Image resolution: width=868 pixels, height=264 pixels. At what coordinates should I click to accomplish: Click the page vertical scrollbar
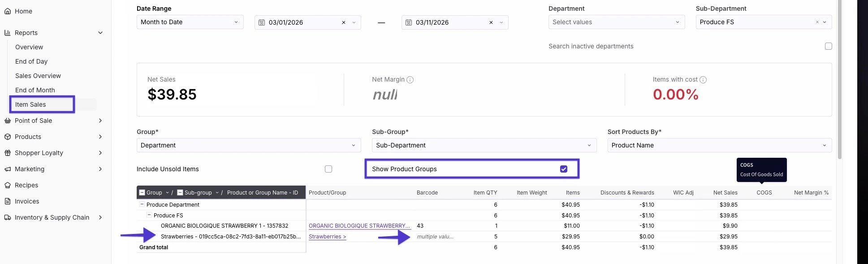tap(839, 90)
